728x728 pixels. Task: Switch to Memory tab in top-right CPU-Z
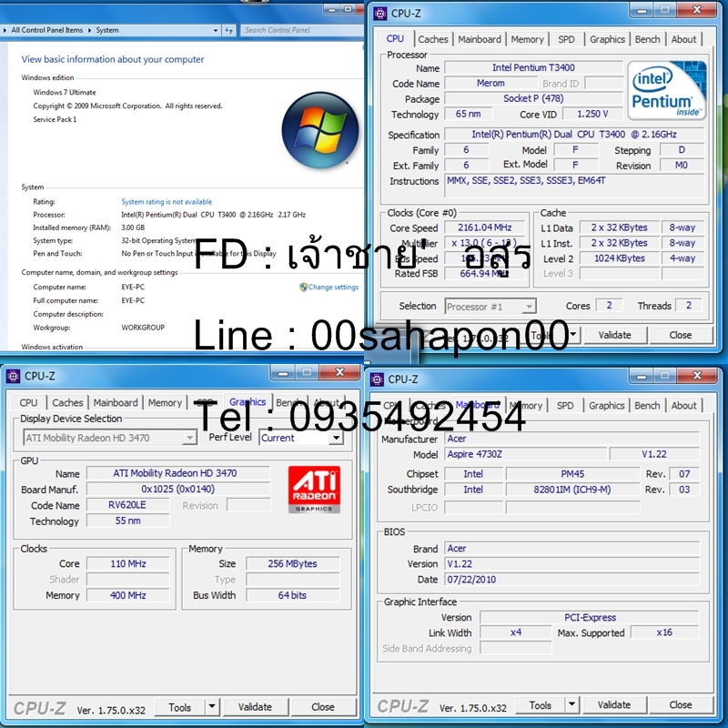click(x=527, y=39)
